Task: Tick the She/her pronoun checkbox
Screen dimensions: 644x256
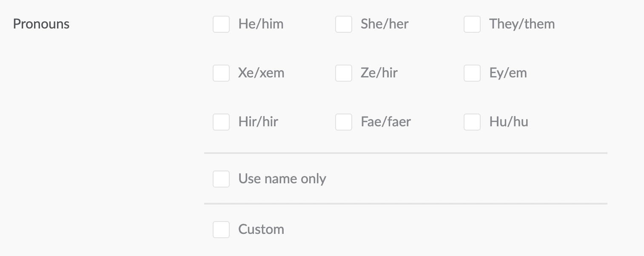Action: 344,24
